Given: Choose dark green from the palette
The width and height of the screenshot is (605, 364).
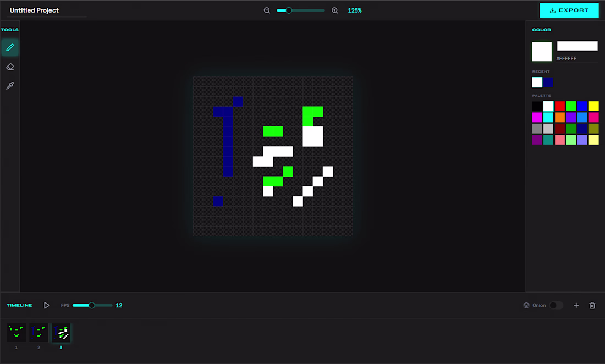Looking at the screenshot, I should click(571, 129).
